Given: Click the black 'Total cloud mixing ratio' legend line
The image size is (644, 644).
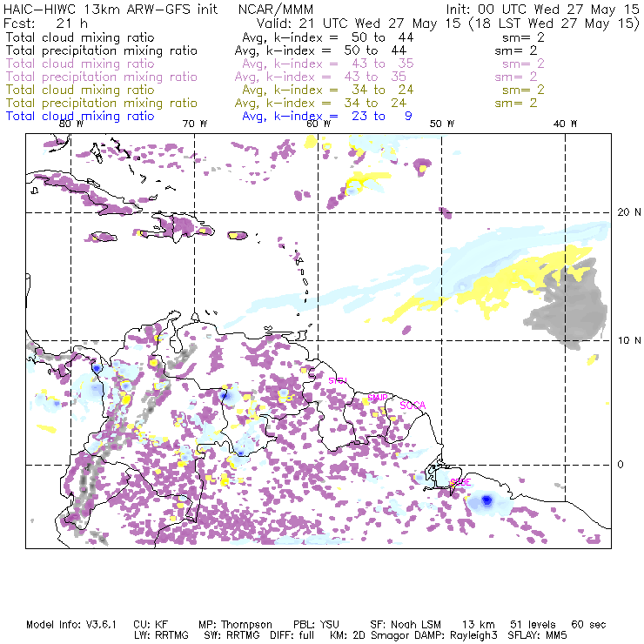Looking at the screenshot, I should [x=80, y=37].
